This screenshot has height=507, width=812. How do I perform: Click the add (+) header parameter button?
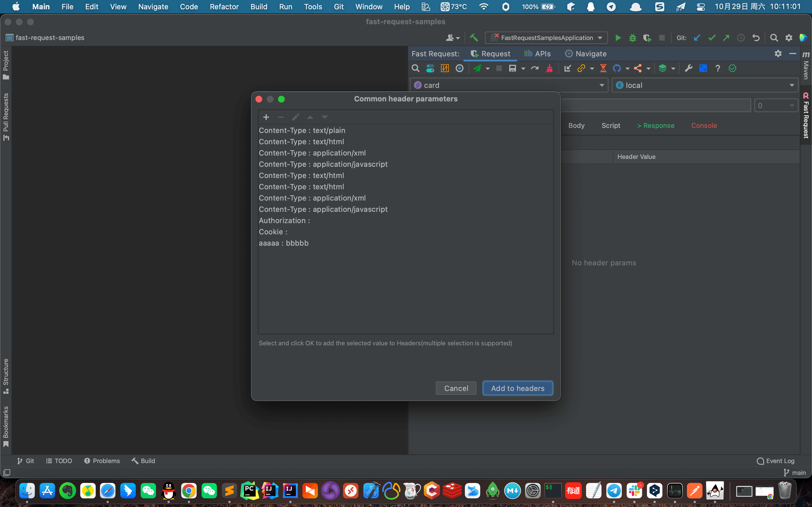(266, 117)
